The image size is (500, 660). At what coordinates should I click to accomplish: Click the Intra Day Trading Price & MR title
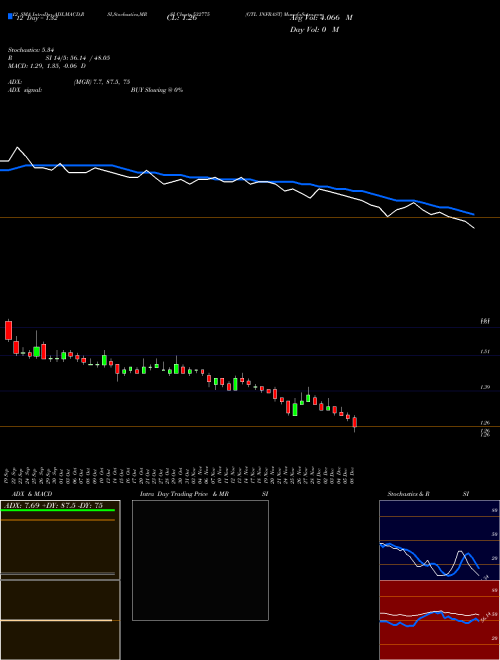184,494
